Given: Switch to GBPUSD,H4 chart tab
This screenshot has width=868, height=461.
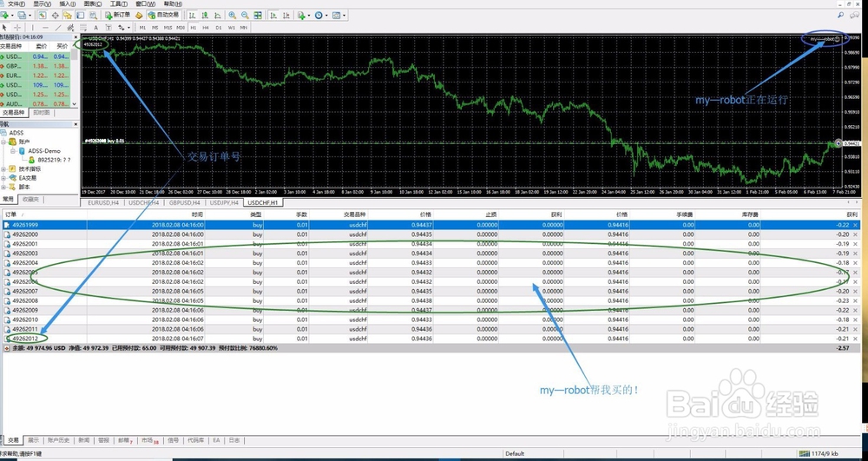Looking at the screenshot, I should [x=184, y=202].
